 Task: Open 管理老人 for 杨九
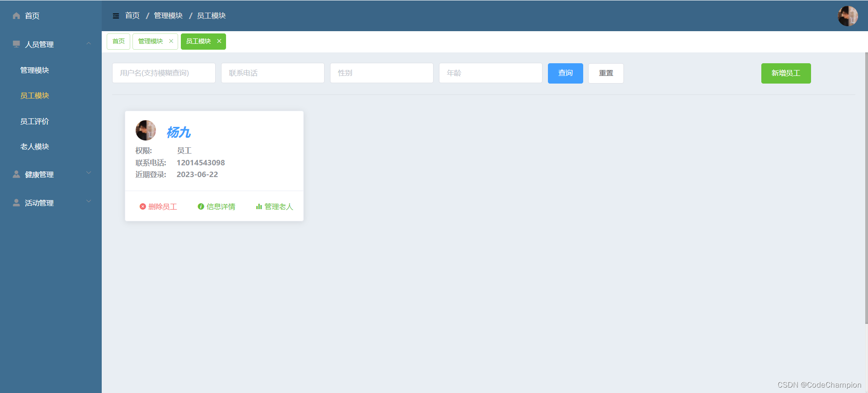tap(279, 206)
